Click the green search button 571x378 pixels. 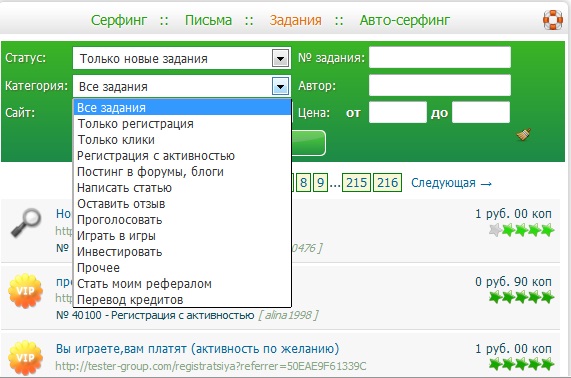[309, 143]
